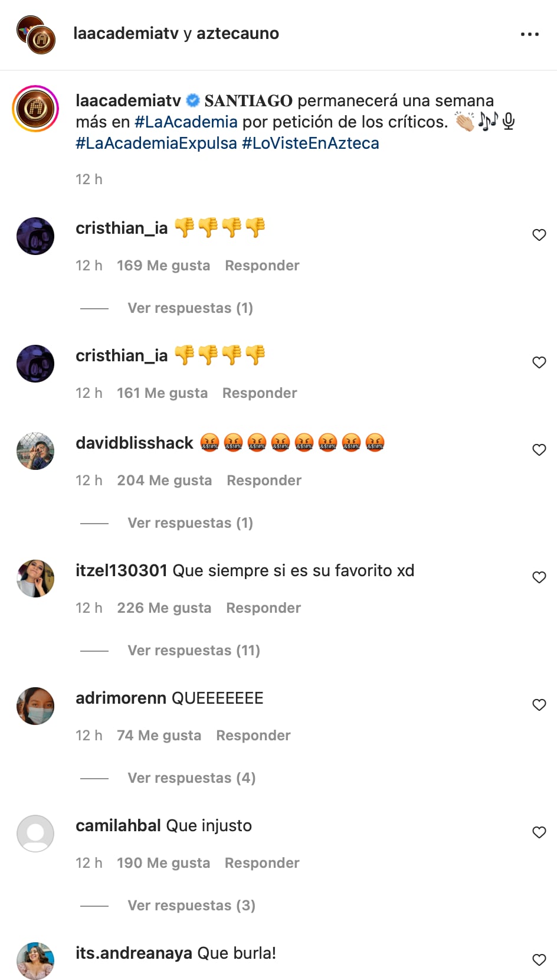Screen dimensions: 557x980
Task: Tap heart next to camilahbal's comment
Action: 539,832
